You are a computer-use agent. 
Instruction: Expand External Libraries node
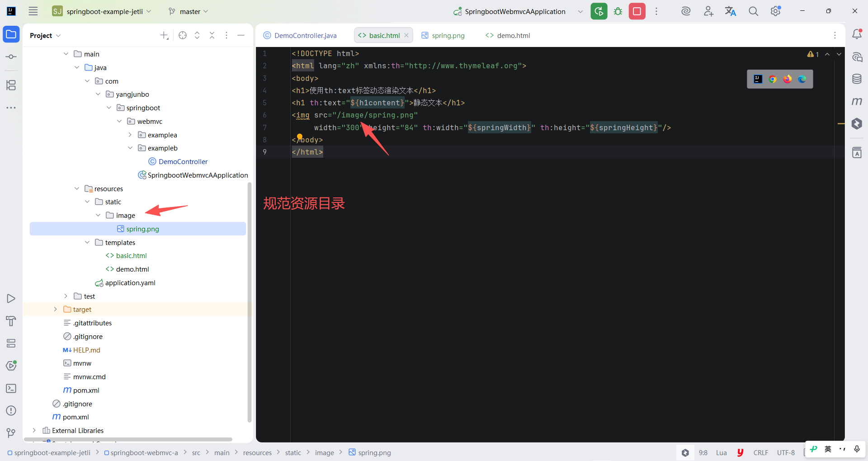[x=34, y=430]
